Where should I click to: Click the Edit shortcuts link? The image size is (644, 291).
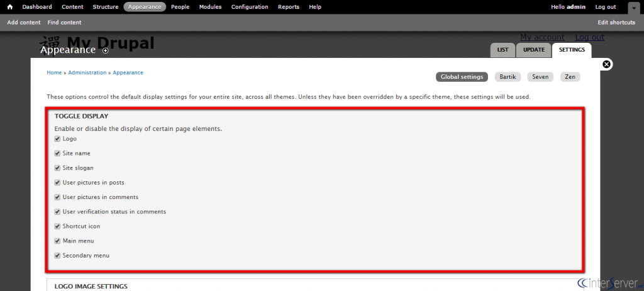click(x=616, y=23)
